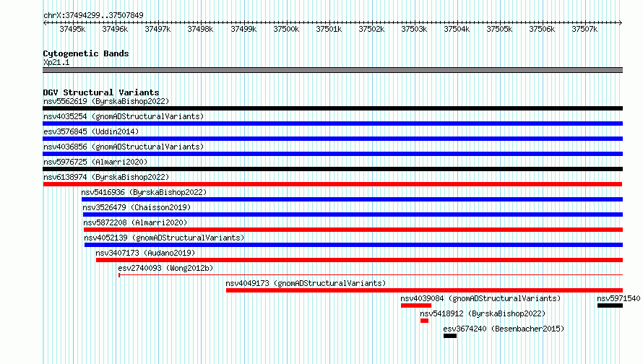Click the 37500k ruler mark
Image resolution: width=643 pixels, height=364 pixels.
[x=286, y=29]
